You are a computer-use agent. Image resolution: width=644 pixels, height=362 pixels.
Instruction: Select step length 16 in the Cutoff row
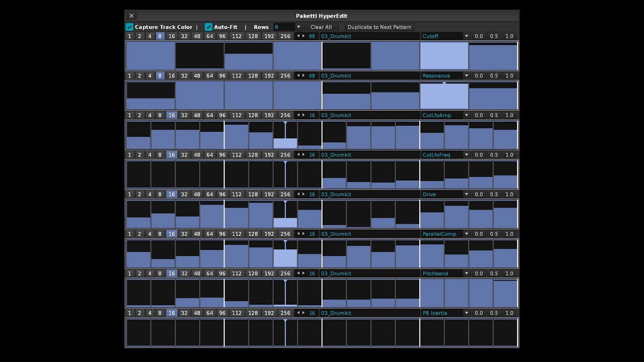pyautogui.click(x=172, y=36)
